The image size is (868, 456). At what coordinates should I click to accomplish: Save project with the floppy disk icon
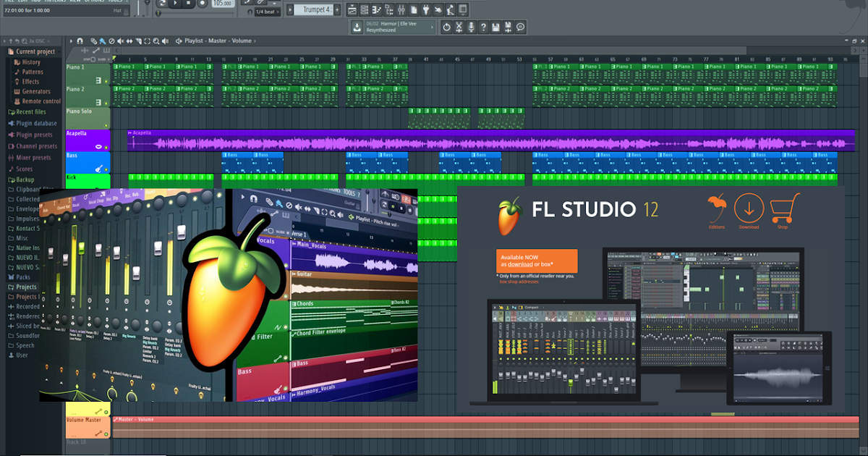pos(495,27)
